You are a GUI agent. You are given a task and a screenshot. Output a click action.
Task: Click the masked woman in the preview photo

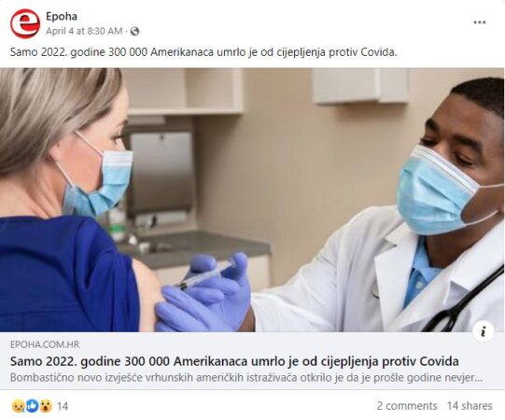[67, 200]
